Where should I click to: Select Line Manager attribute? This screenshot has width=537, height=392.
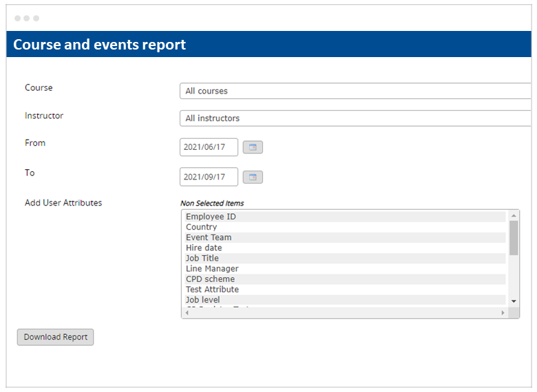tap(345, 269)
